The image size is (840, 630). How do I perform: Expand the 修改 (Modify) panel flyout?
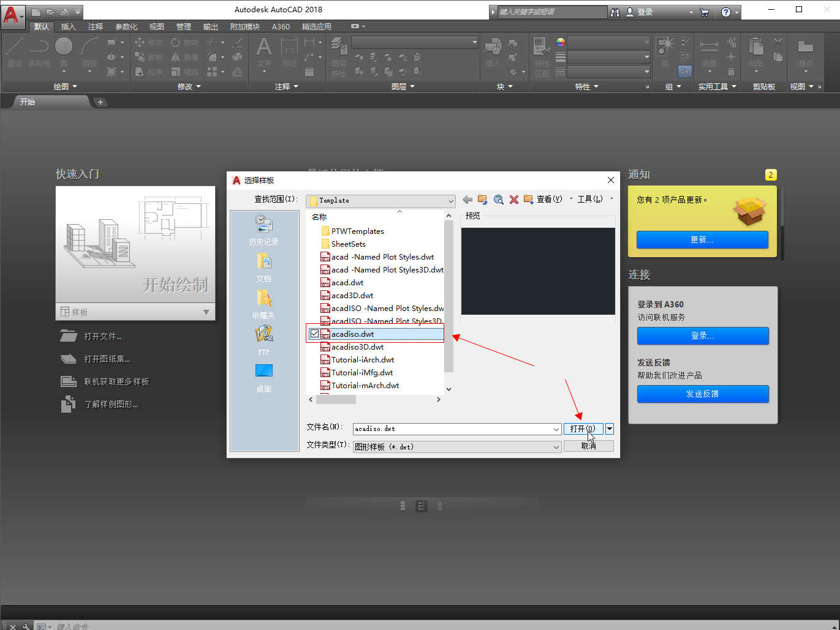click(189, 86)
